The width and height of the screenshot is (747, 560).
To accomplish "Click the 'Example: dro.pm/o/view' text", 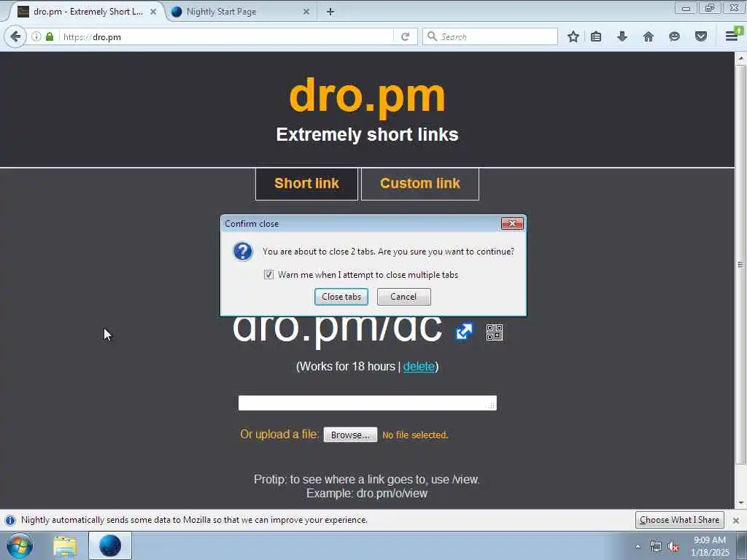I will click(x=367, y=494).
